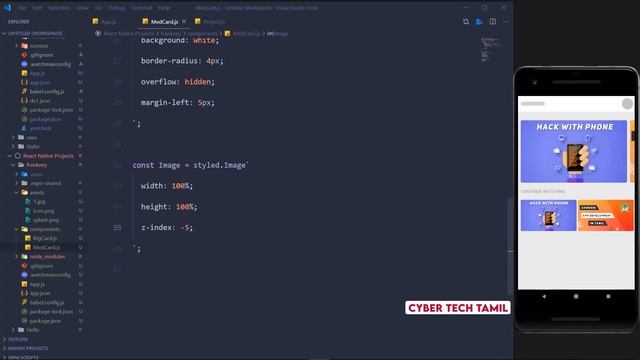Collapse the assets folder chevron

(x=16, y=192)
